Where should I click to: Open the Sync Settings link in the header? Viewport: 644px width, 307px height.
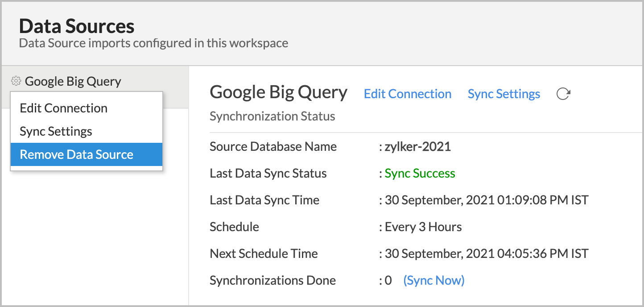click(504, 94)
